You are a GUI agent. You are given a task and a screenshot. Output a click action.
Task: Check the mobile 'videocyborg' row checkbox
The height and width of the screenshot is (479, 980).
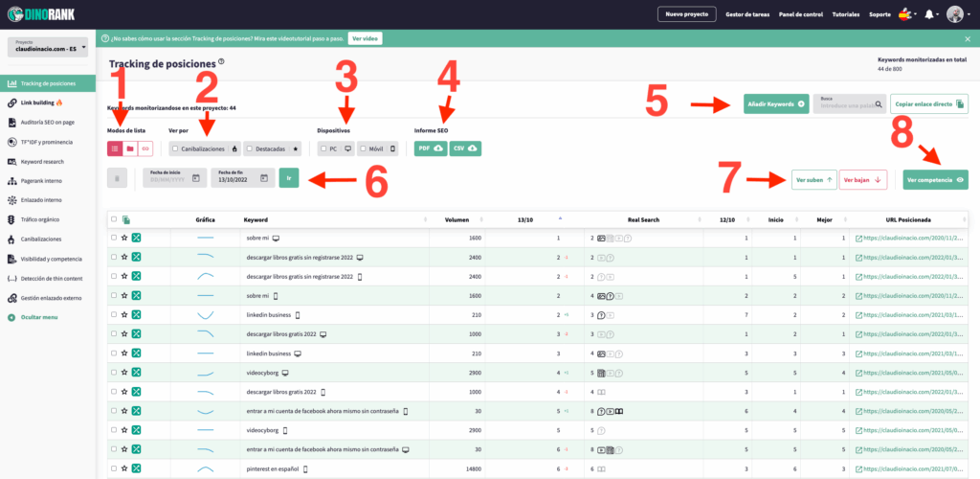(114, 430)
